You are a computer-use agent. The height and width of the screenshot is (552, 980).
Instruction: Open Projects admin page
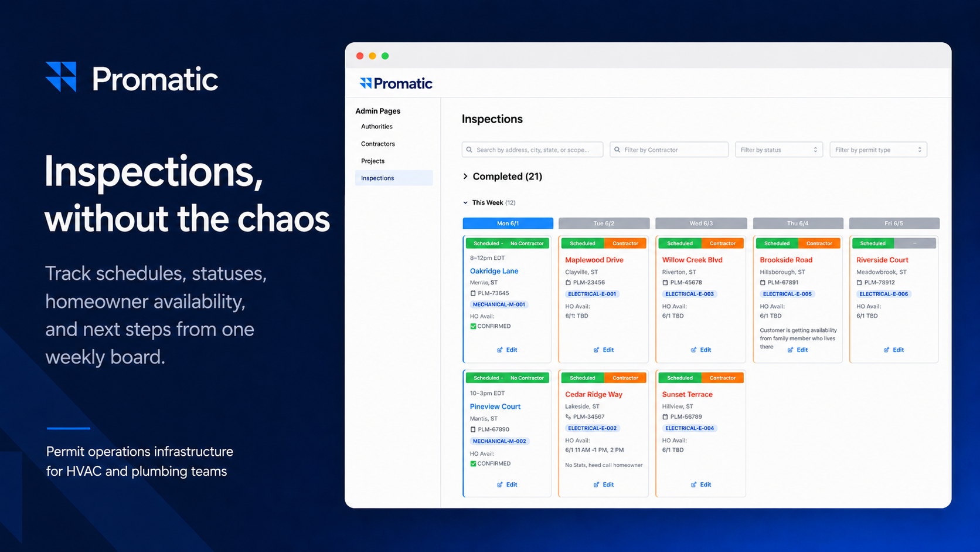point(373,161)
